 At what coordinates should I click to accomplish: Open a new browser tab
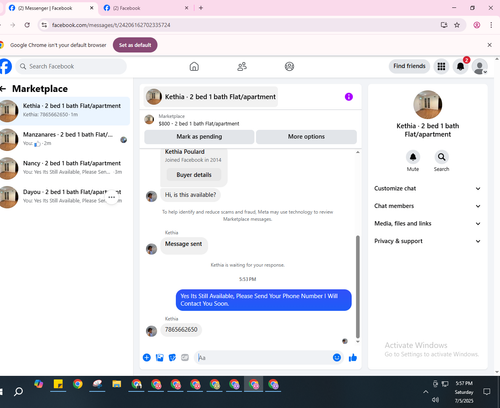click(201, 8)
